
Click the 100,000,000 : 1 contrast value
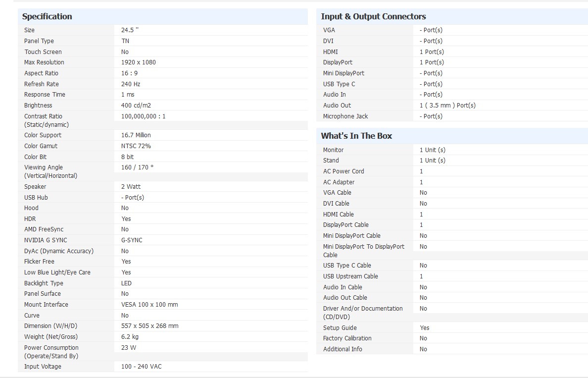[144, 116]
